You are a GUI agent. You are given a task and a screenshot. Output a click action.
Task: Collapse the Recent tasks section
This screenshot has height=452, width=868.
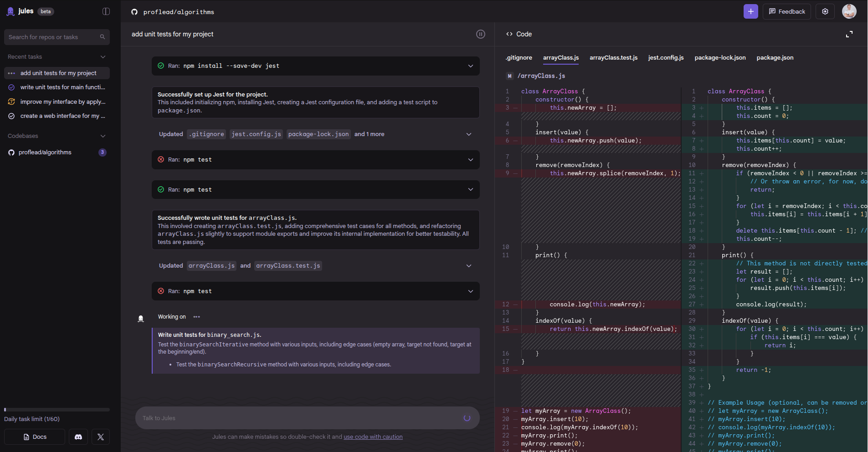[103, 57]
